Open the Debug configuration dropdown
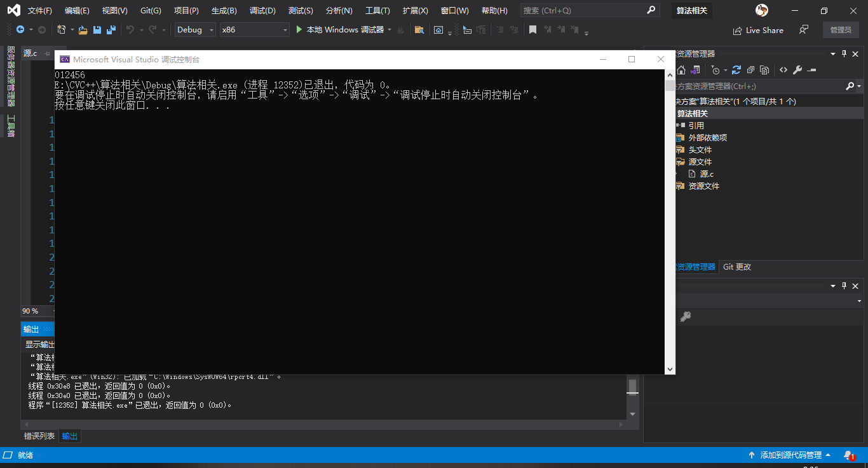The width and height of the screenshot is (868, 468). (x=195, y=30)
